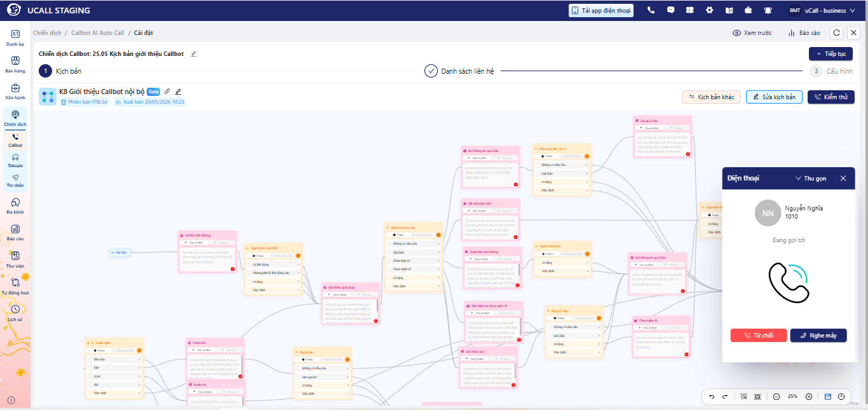Select the Bắt đầu start node
Image resolution: width=868 pixels, height=410 pixels.
119,252
